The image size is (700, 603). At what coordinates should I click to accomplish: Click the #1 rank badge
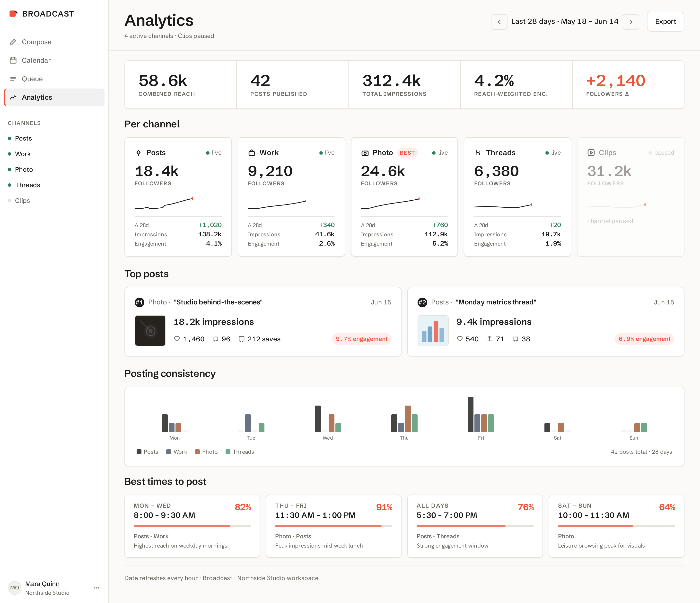[x=140, y=302]
